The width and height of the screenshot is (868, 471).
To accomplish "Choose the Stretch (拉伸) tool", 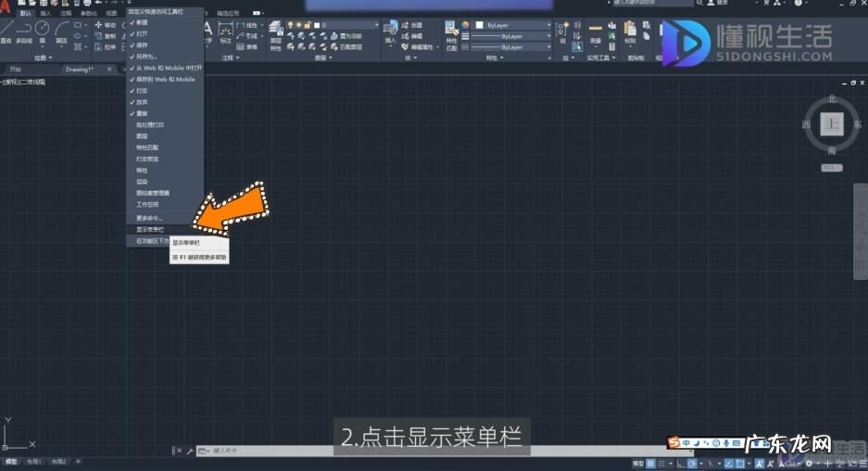I will point(106,47).
